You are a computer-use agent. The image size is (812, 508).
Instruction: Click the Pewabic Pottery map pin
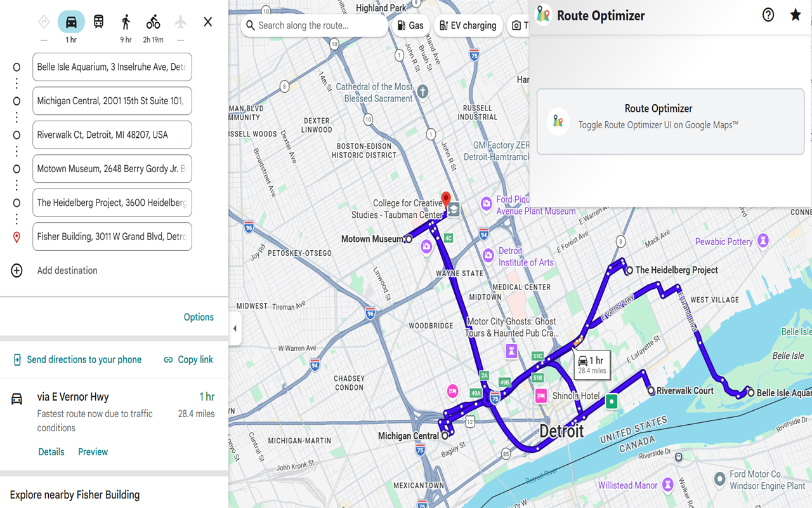click(763, 241)
